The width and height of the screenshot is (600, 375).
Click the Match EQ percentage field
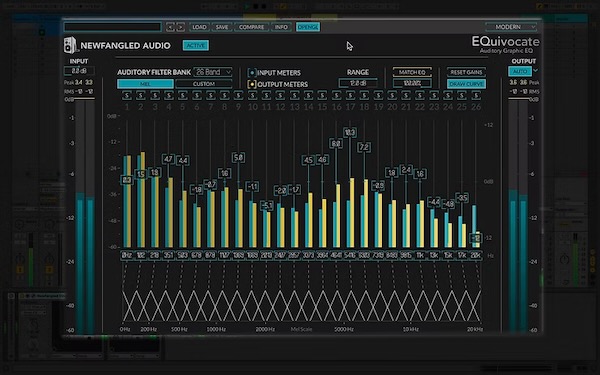pyautogui.click(x=412, y=83)
